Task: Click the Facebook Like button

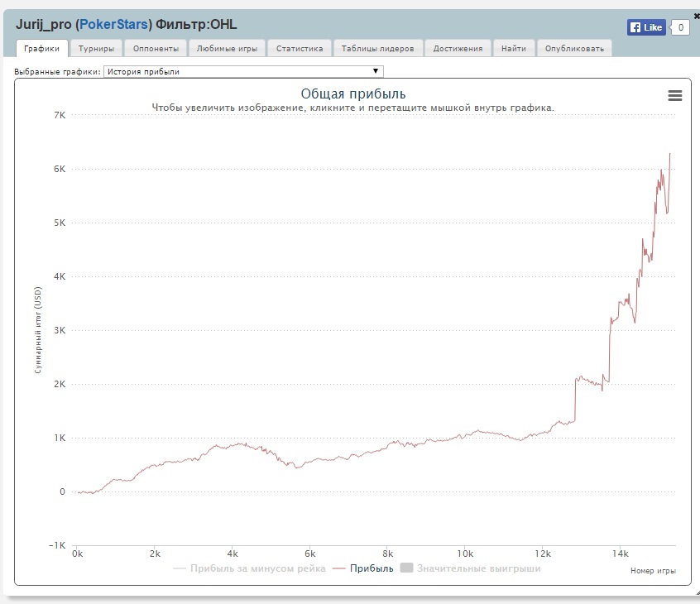Action: pos(646,27)
